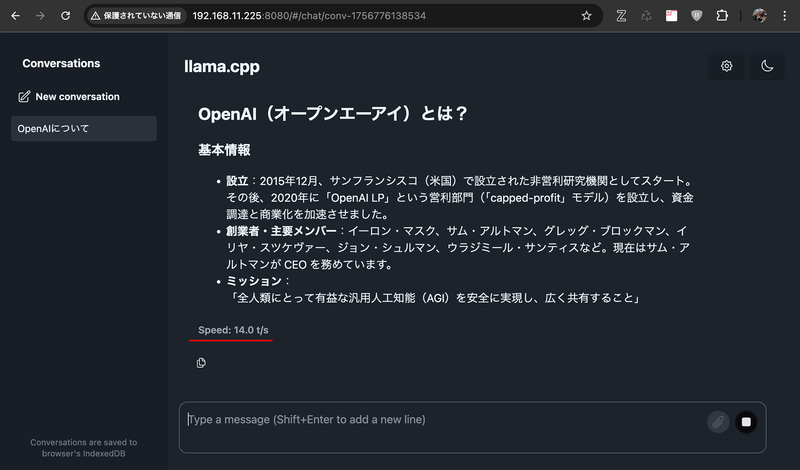The height and width of the screenshot is (470, 800).
Task: Open the browser profile avatar
Action: [x=759, y=16]
